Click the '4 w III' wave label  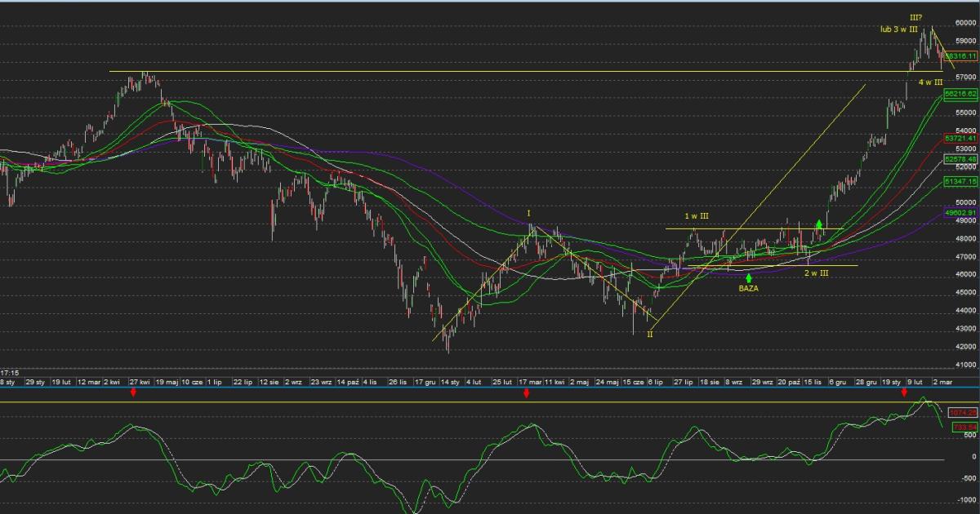coord(931,82)
